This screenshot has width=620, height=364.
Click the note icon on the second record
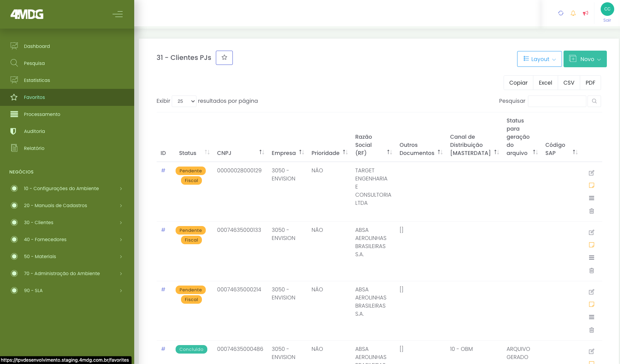pyautogui.click(x=591, y=244)
